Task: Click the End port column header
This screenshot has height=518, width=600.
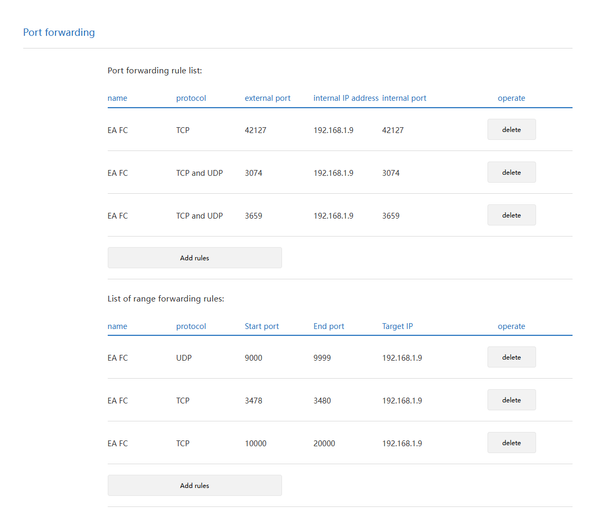Action: click(328, 326)
